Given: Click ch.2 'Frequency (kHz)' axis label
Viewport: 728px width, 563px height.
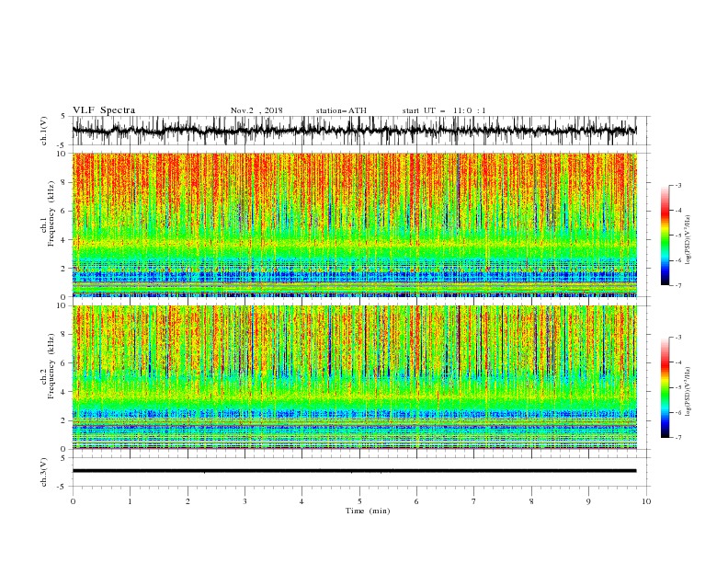Looking at the screenshot, I should (x=51, y=366).
